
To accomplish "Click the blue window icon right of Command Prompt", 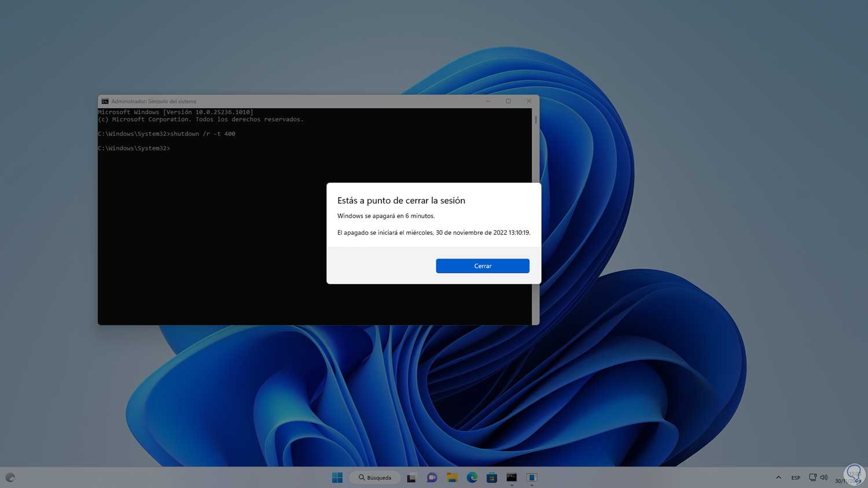I will (532, 478).
